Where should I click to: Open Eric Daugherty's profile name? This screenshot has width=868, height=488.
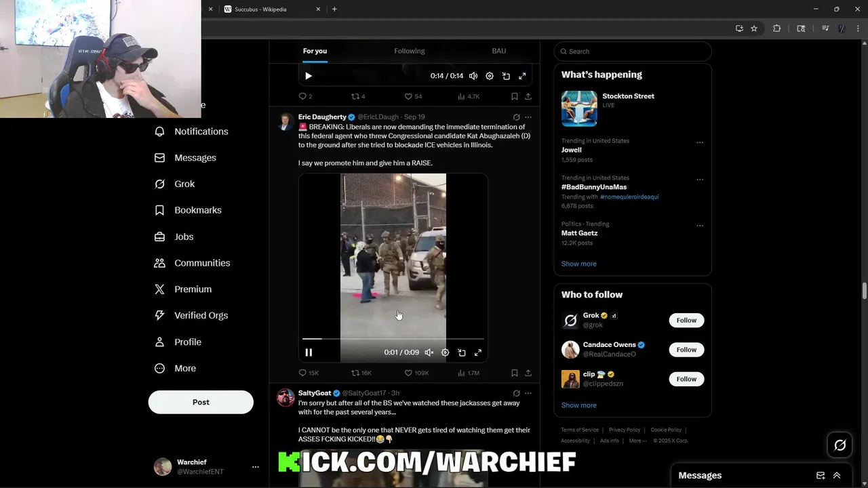tap(322, 117)
